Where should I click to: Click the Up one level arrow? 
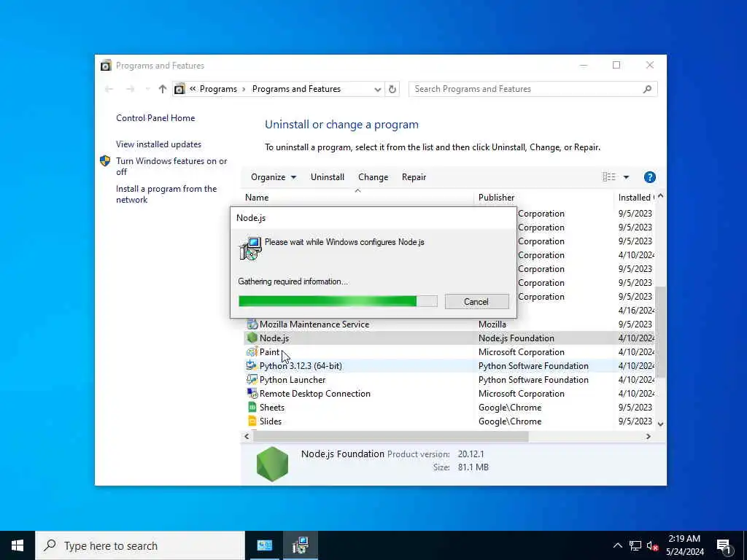tap(163, 89)
